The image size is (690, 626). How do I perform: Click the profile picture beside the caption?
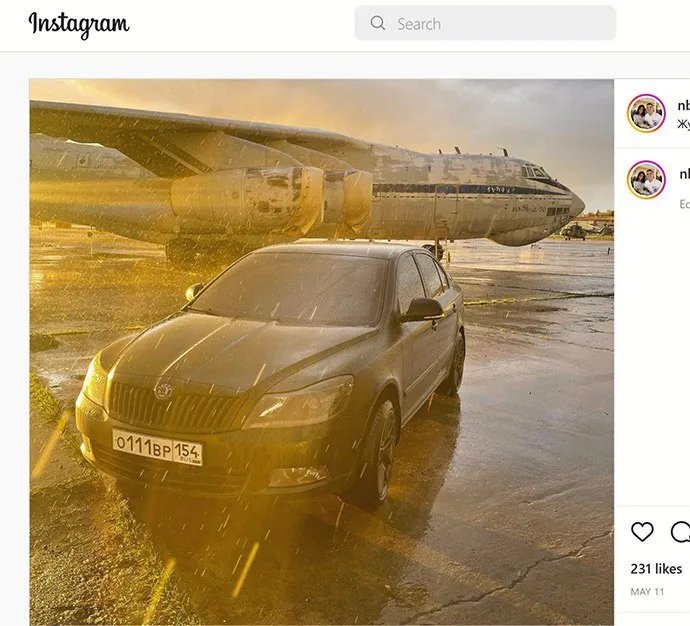coord(646,180)
